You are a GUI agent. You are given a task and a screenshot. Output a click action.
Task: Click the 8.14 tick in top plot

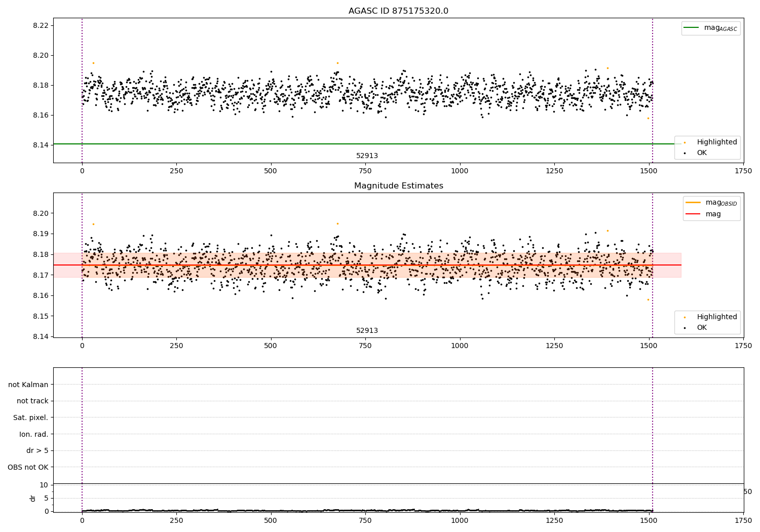(x=40, y=145)
